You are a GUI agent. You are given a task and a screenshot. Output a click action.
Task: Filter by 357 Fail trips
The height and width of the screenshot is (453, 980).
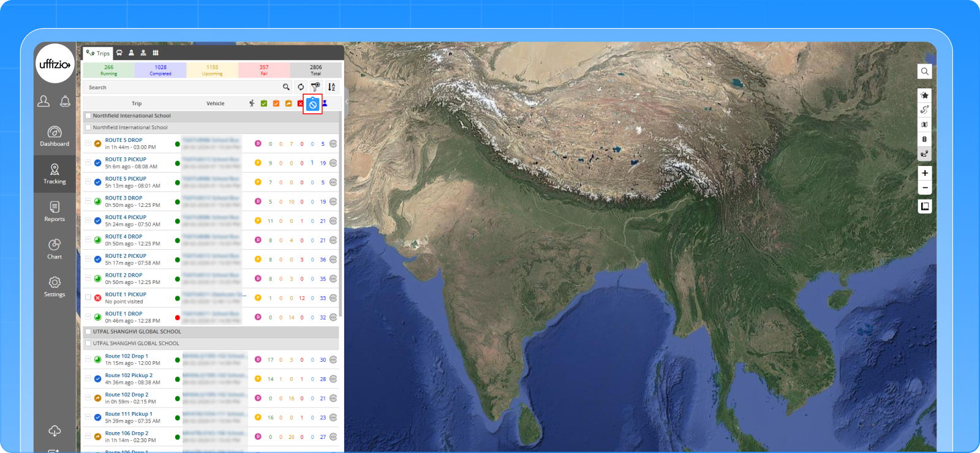pos(264,70)
